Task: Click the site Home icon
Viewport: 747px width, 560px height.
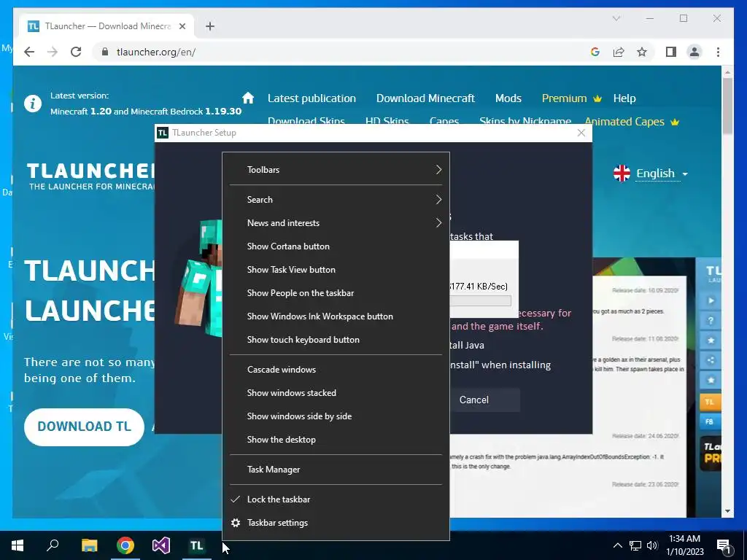Action: [248, 98]
